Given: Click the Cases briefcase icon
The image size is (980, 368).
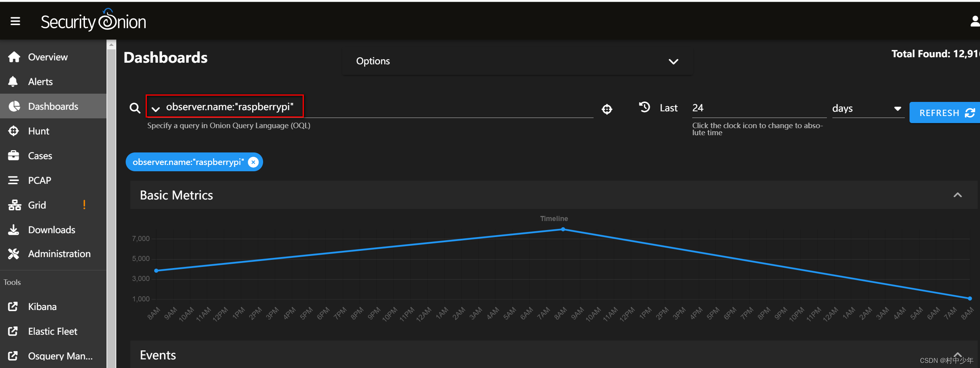Looking at the screenshot, I should [x=14, y=156].
